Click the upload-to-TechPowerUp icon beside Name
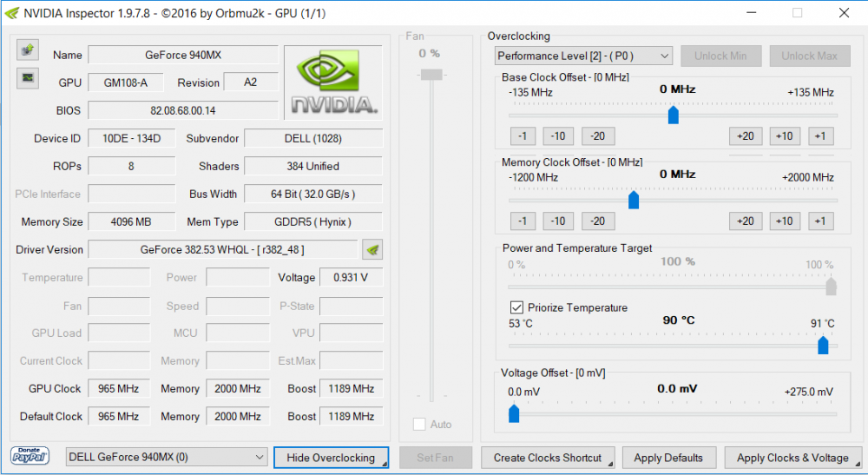This screenshot has width=868, height=475. pyautogui.click(x=27, y=49)
